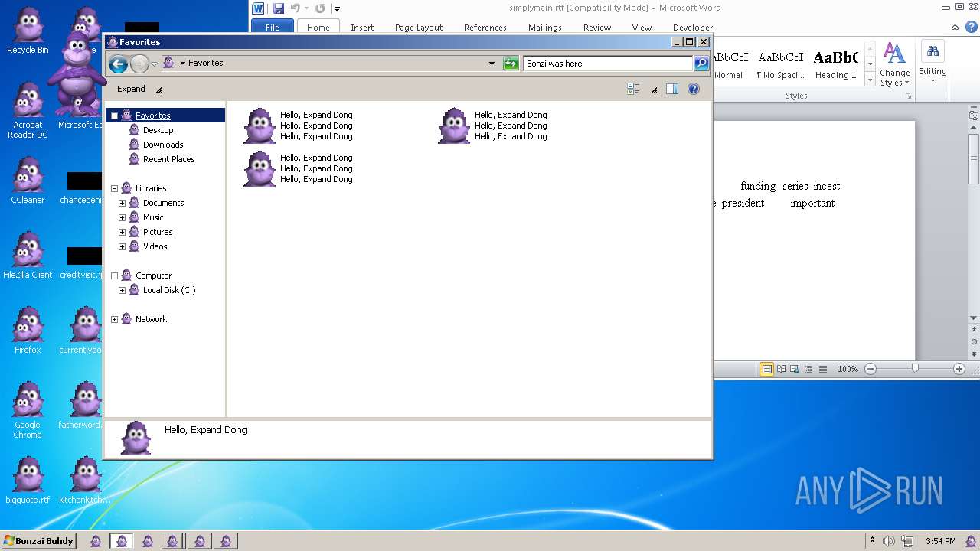Image resolution: width=980 pixels, height=551 pixels.
Task: Collapse the Libraries tree node
Action: (115, 188)
